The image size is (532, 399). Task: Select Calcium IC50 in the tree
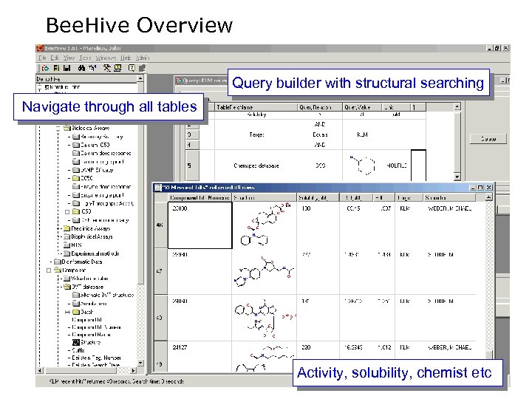(x=95, y=145)
